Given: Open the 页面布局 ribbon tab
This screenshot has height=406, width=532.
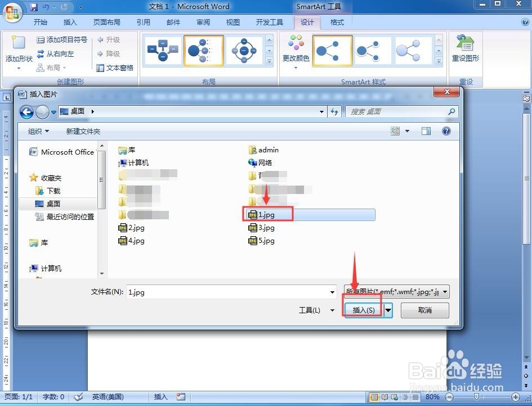Looking at the screenshot, I should (107, 22).
